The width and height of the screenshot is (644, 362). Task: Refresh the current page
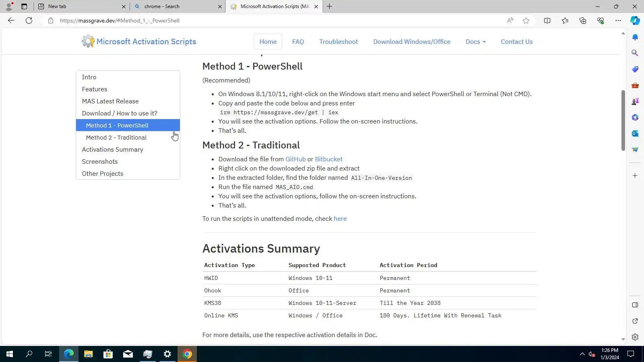tap(29, 21)
